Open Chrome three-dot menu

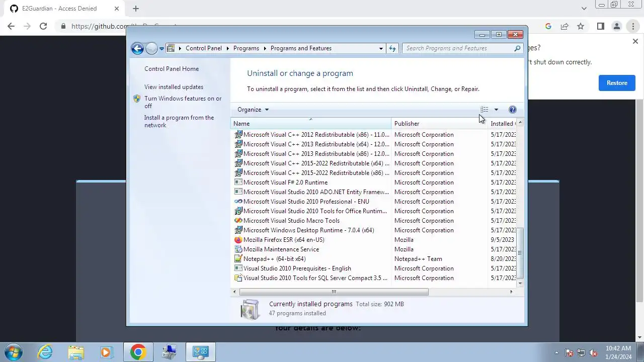pyautogui.click(x=633, y=26)
